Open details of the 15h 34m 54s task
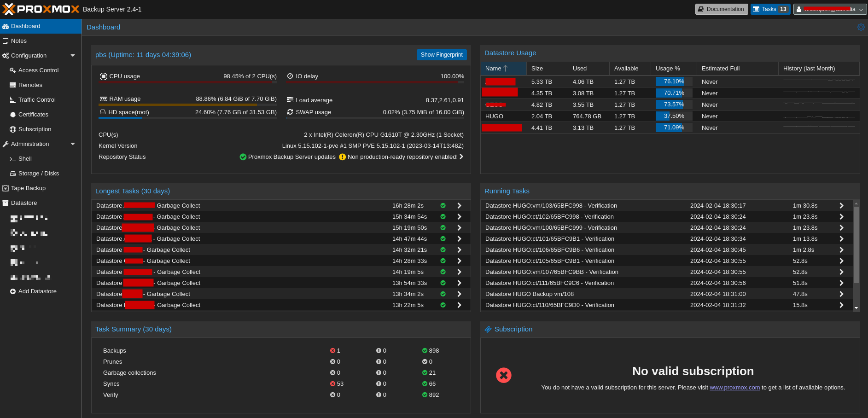Screen dimensions: 868x418 [x=459, y=217]
